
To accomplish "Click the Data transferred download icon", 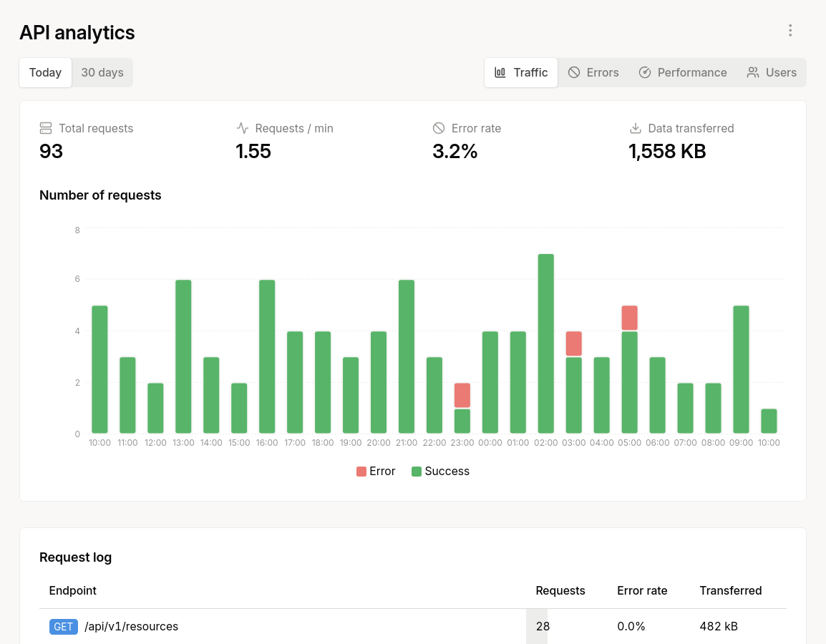I will click(635, 129).
